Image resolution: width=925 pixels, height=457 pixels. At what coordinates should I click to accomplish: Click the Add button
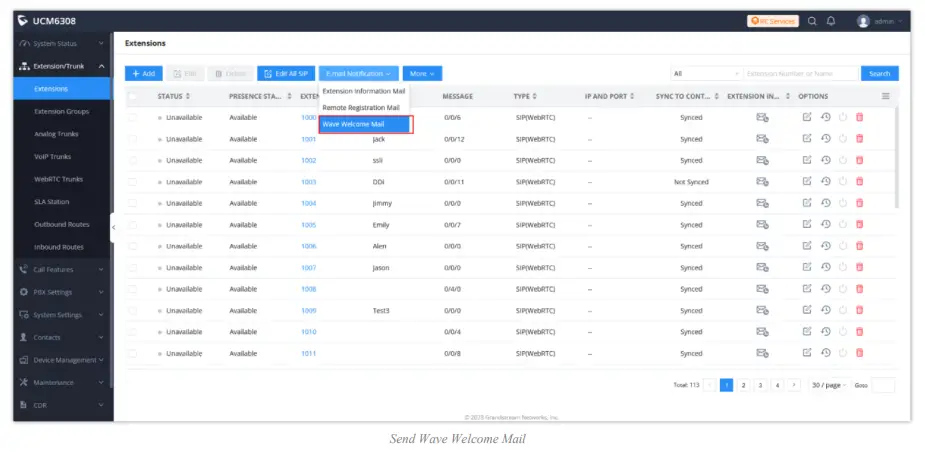143,74
